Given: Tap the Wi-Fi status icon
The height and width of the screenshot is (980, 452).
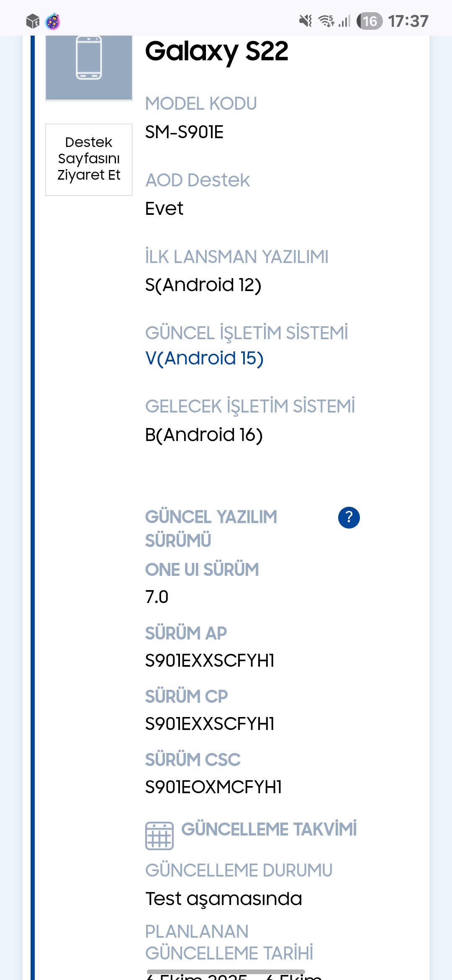Looking at the screenshot, I should pyautogui.click(x=326, y=21).
